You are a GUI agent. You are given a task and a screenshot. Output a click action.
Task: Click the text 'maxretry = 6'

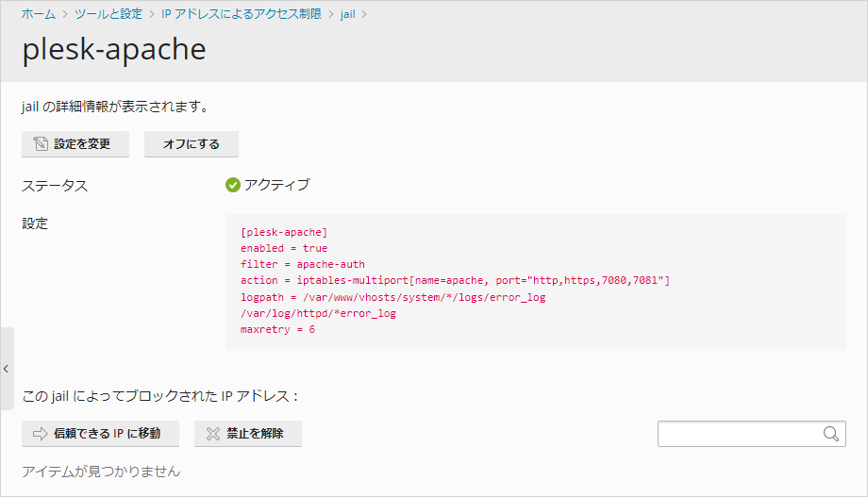[x=278, y=329]
